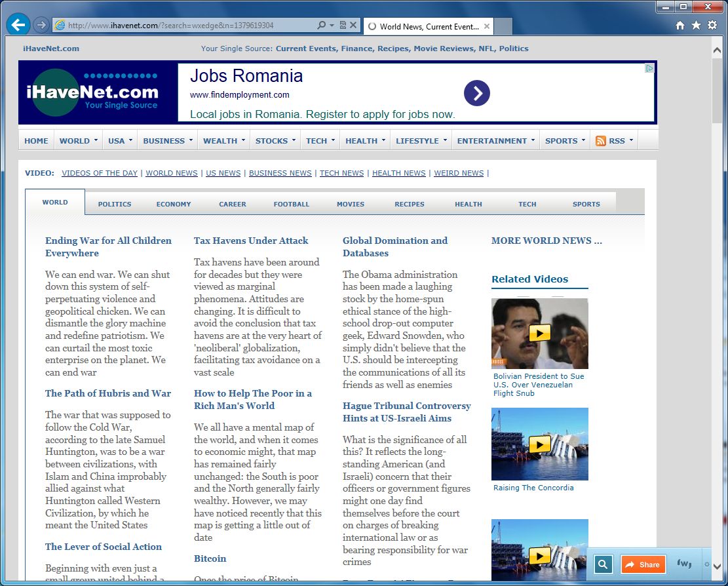Click the address bar URL field
The width and height of the screenshot is (728, 586).
191,25
